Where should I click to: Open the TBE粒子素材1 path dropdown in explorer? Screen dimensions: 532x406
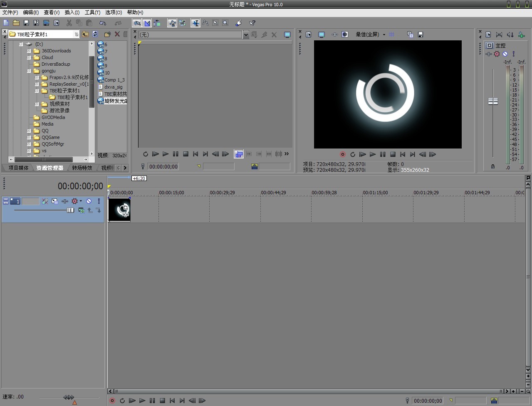pos(77,34)
